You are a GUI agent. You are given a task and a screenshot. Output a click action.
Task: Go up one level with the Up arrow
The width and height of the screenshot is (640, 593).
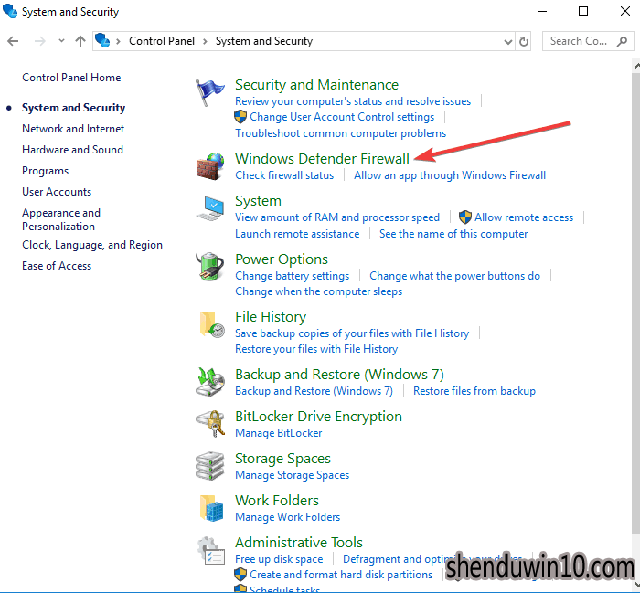80,41
